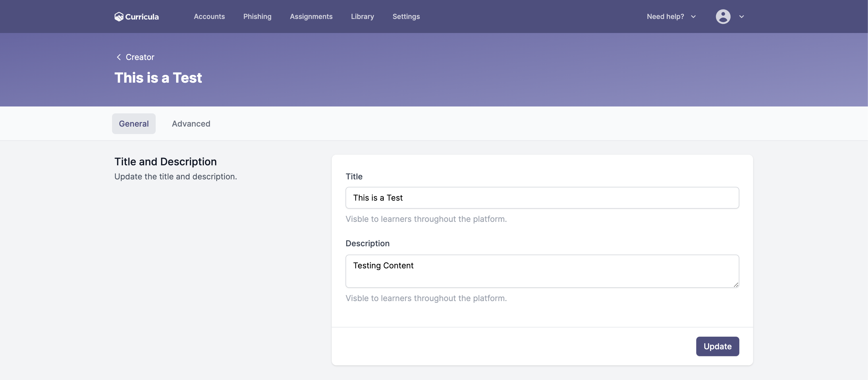Focus the Title input field
The height and width of the screenshot is (380, 868).
point(542,197)
